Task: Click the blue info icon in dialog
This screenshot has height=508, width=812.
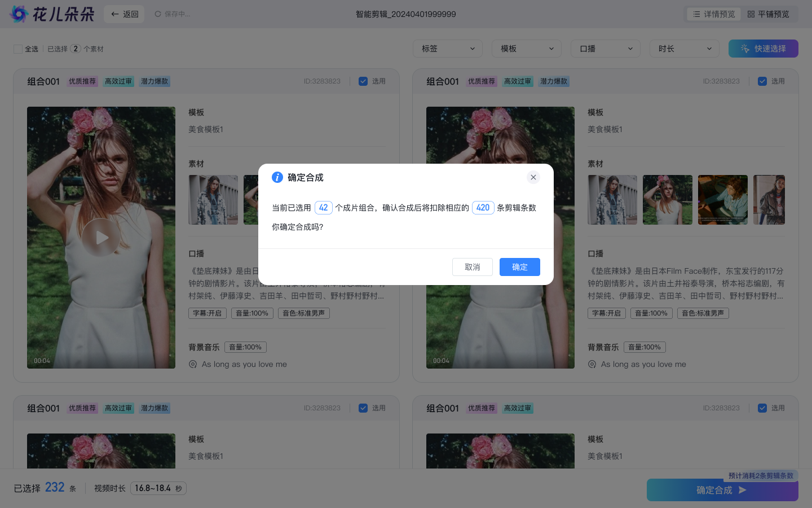Action: coord(277,177)
